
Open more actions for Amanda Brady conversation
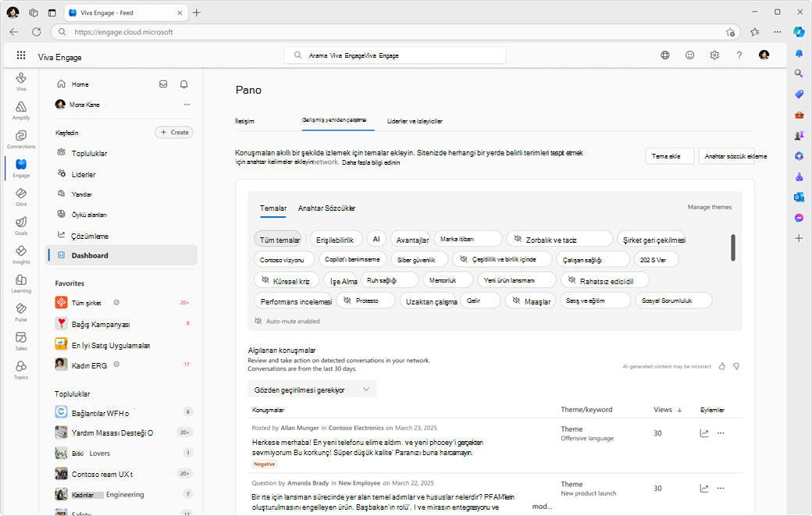(x=721, y=488)
